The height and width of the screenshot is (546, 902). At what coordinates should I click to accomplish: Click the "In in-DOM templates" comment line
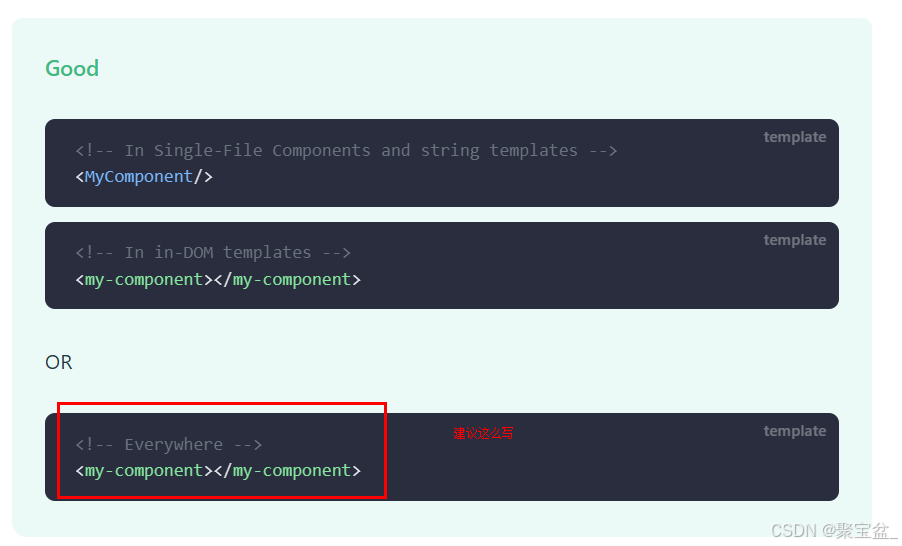(x=213, y=253)
